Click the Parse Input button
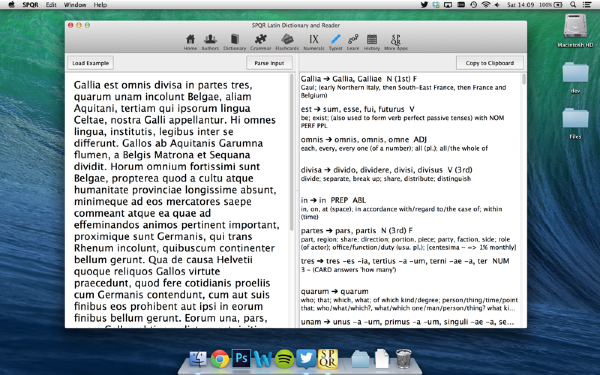This screenshot has width=600, height=375. [269, 63]
